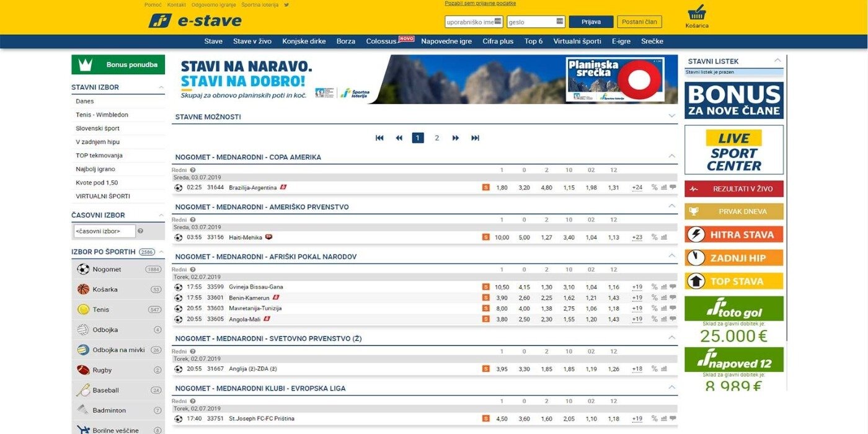Select the Badminton shuttlecock icon

[x=83, y=410]
